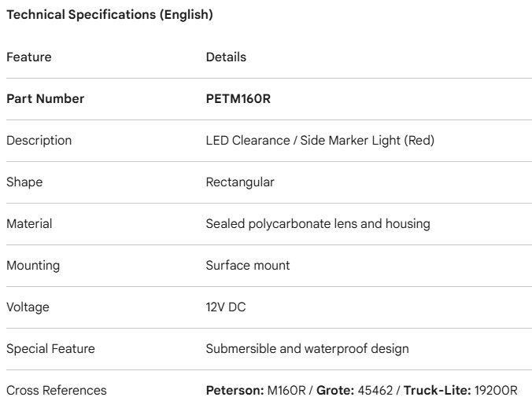
Task: Click the 12V DC voltage value
Action: [x=226, y=307]
